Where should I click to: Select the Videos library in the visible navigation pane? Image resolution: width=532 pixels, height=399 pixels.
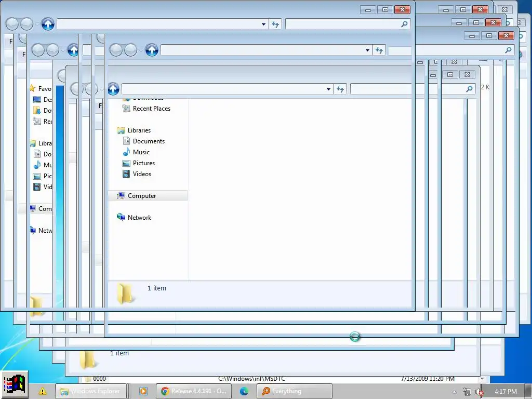[137, 174]
